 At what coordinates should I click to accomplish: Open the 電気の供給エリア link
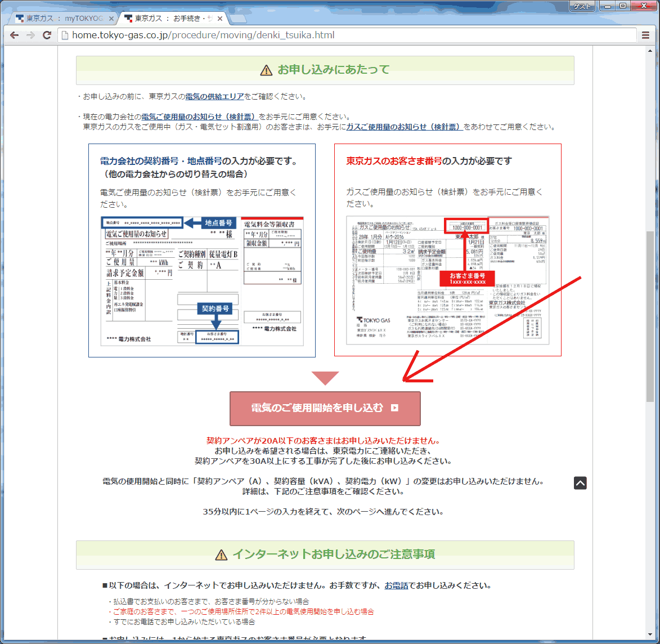[215, 96]
